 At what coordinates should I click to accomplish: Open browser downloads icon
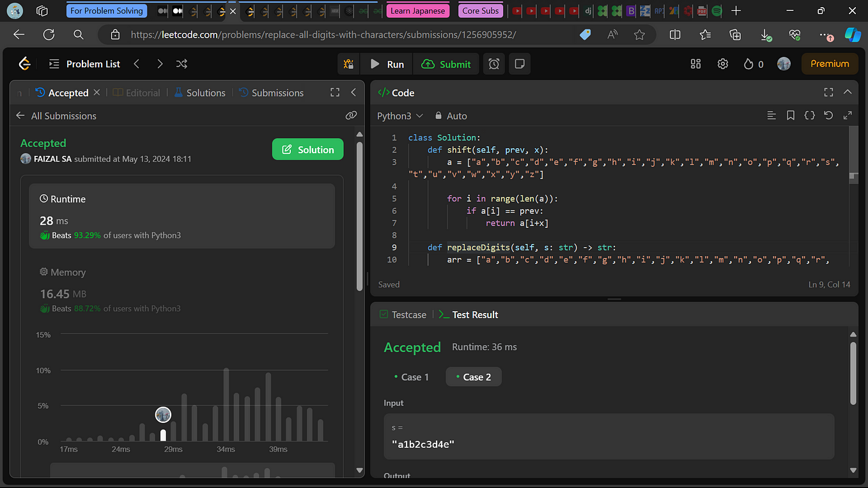pyautogui.click(x=765, y=34)
